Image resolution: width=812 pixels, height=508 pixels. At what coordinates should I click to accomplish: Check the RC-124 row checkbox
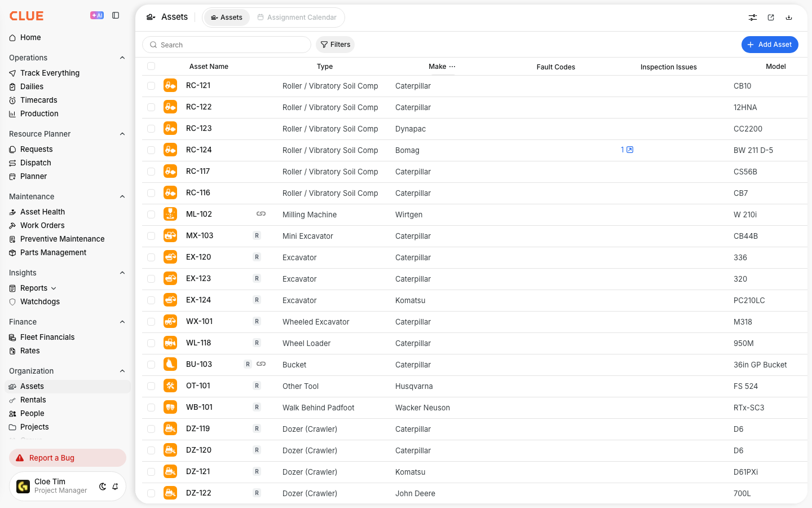[x=151, y=150]
